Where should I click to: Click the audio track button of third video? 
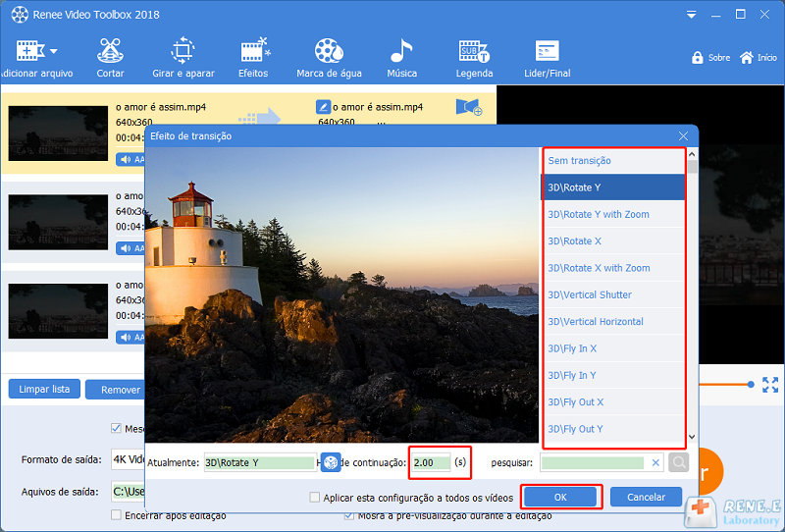click(x=131, y=337)
